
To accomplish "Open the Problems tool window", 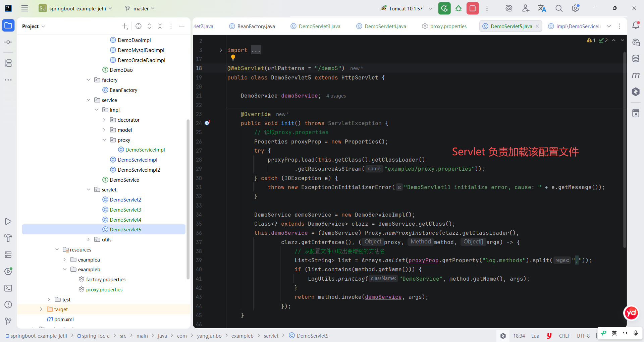I will tap(8, 304).
